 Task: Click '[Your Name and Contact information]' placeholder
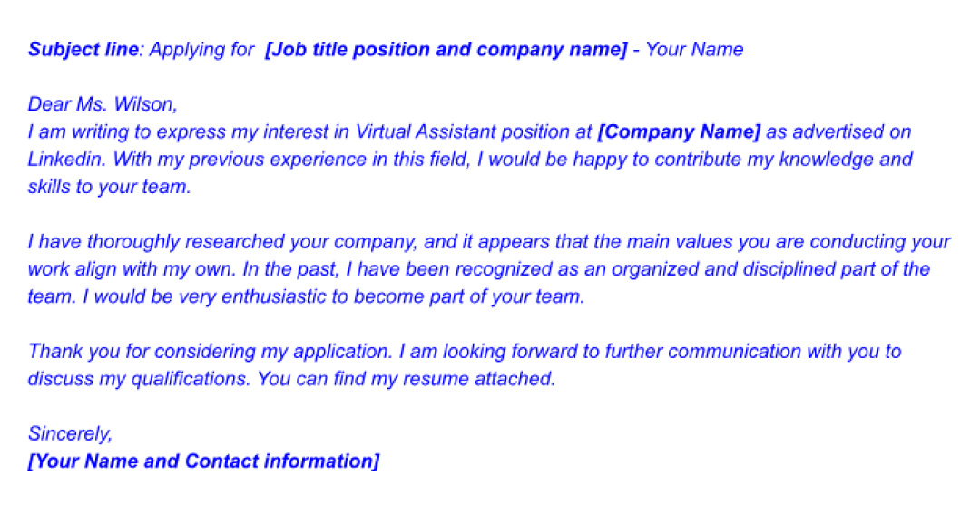[x=204, y=461]
